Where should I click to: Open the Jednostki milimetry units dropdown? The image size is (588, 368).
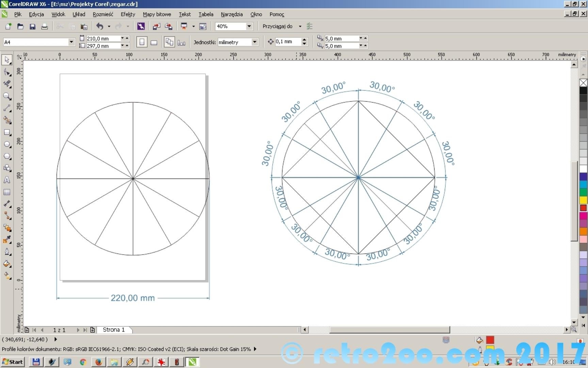[x=255, y=42]
